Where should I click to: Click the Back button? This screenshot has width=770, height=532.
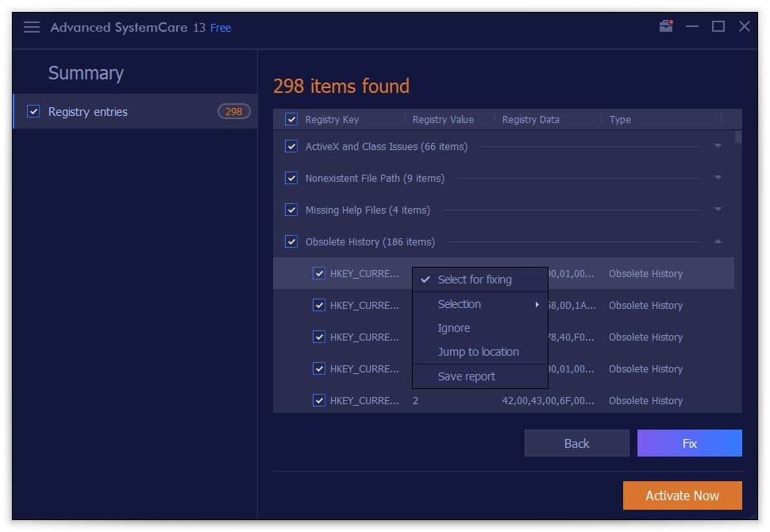click(576, 444)
